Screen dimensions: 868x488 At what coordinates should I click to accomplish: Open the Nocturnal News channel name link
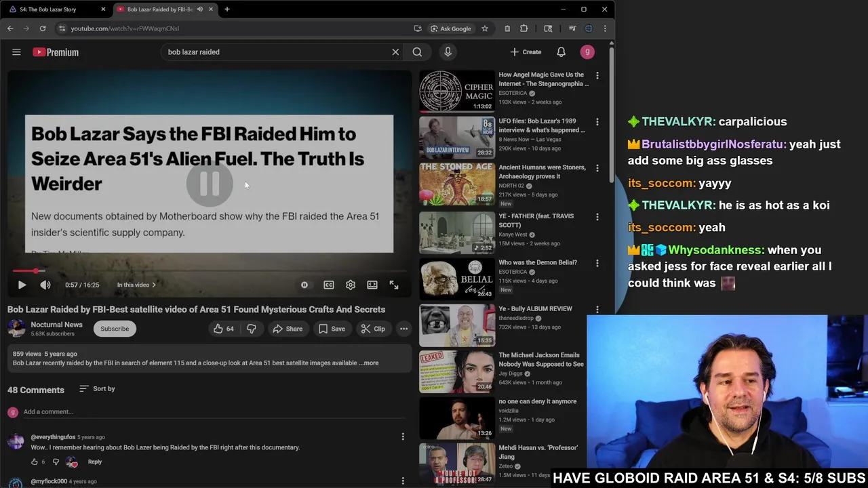coord(56,325)
